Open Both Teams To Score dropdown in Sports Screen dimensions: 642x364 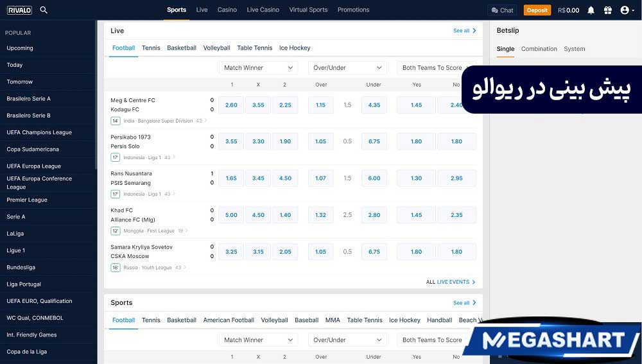[x=432, y=340]
